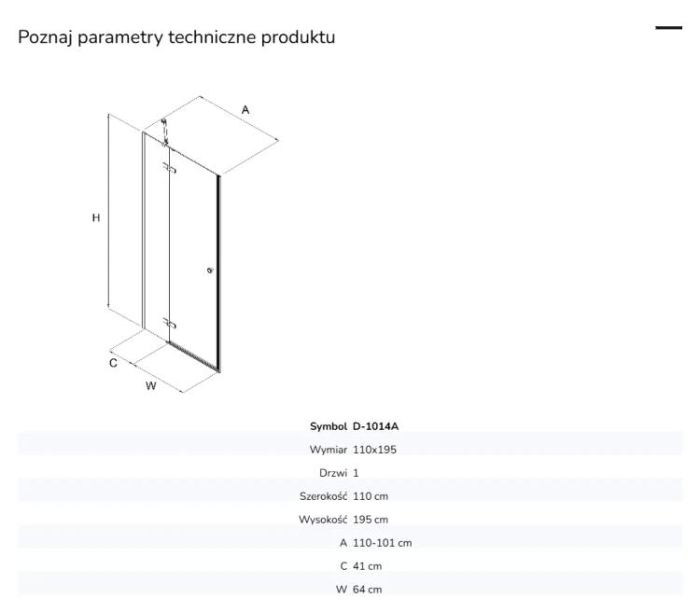700x612 pixels.
Task: Click the bold Symbol label in the table
Action: tap(329, 426)
